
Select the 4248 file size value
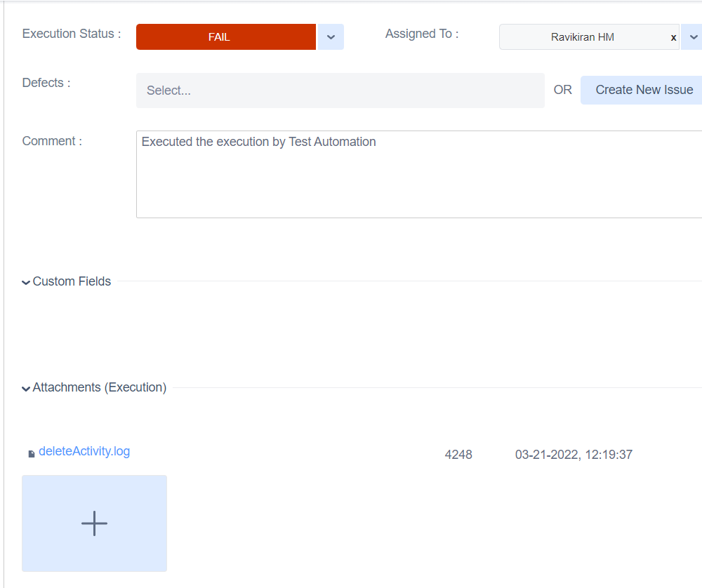pos(458,455)
